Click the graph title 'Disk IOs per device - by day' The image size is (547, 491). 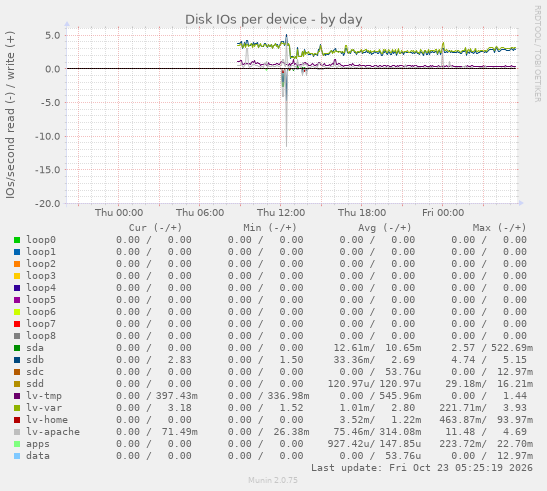click(x=274, y=20)
